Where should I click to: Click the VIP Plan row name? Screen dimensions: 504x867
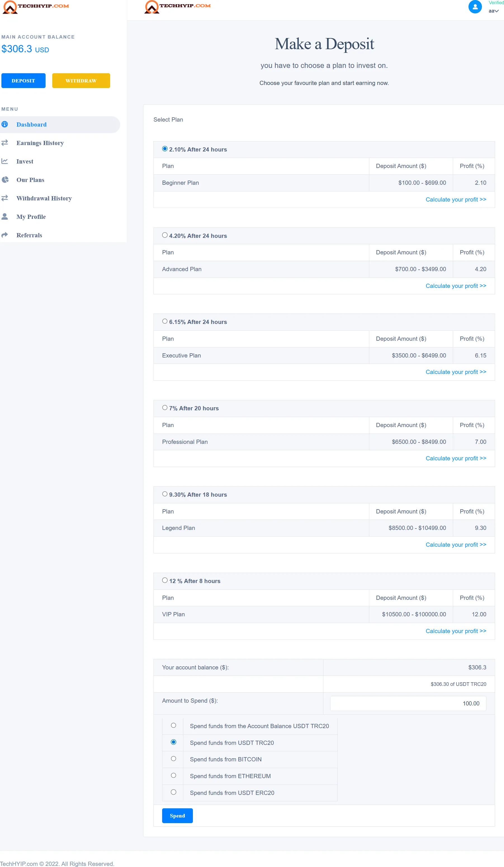pos(173,614)
